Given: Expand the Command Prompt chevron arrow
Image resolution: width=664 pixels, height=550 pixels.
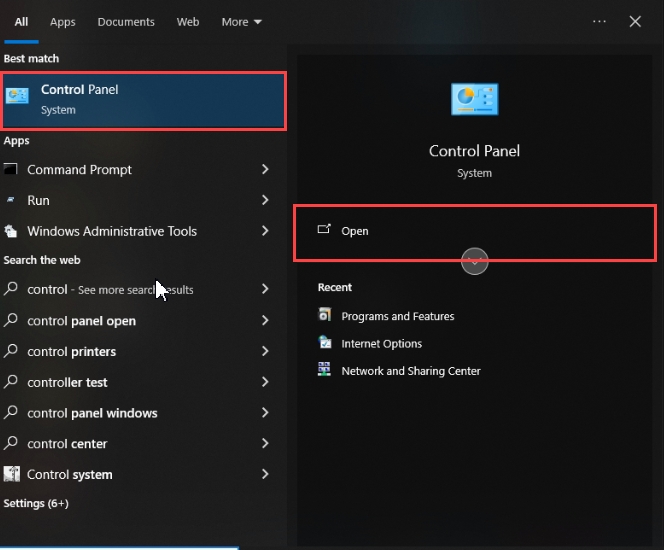Looking at the screenshot, I should 265,170.
